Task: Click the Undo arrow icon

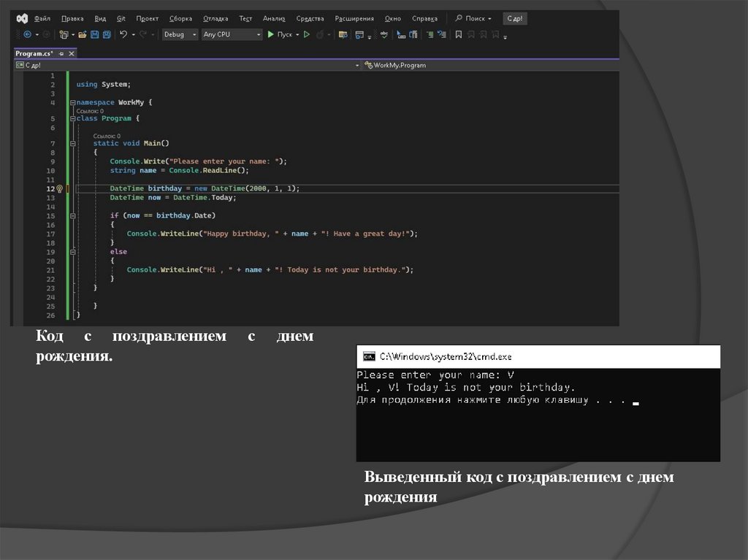Action: tap(123, 34)
